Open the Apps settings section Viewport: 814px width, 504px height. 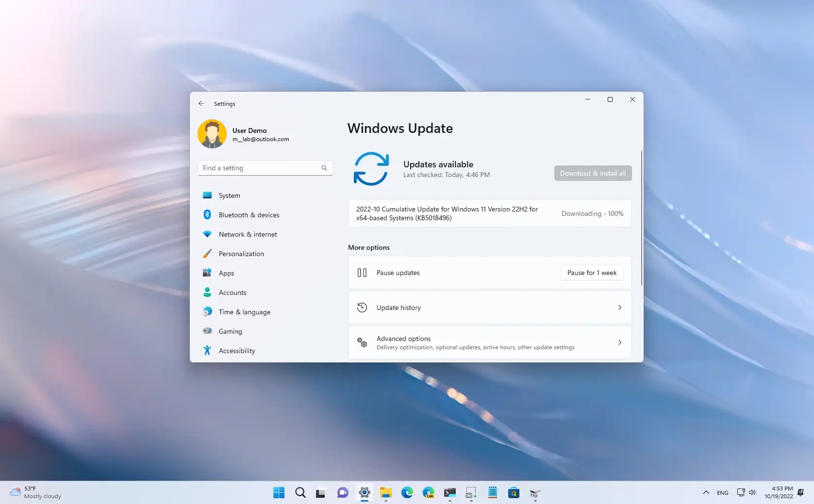225,273
